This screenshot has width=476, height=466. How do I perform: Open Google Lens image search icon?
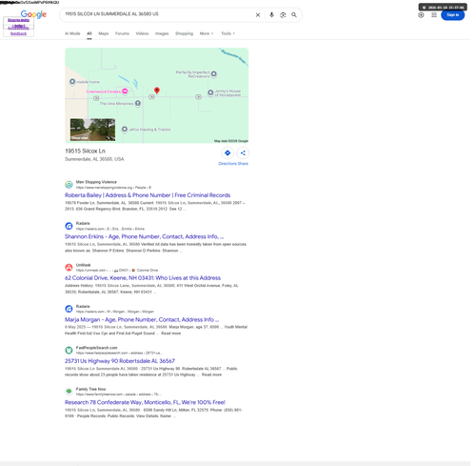coord(283,15)
